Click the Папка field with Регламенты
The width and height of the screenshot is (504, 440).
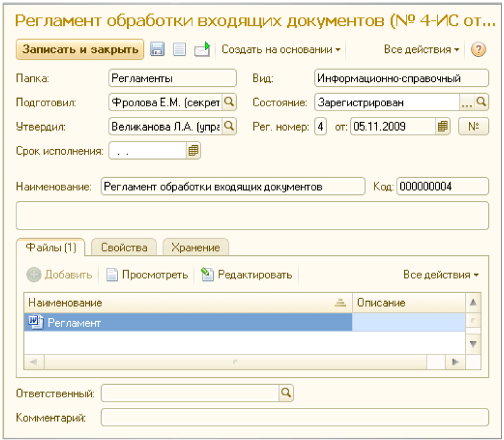point(173,78)
